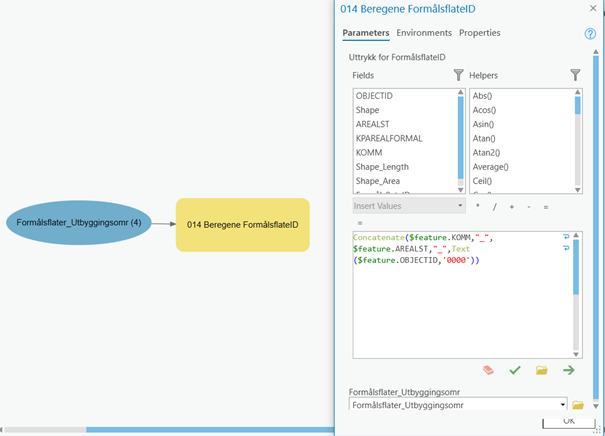Screen dimensions: 605x436
Task: Select the 014 Beregene FormålsflateID model node
Action: tap(242, 225)
